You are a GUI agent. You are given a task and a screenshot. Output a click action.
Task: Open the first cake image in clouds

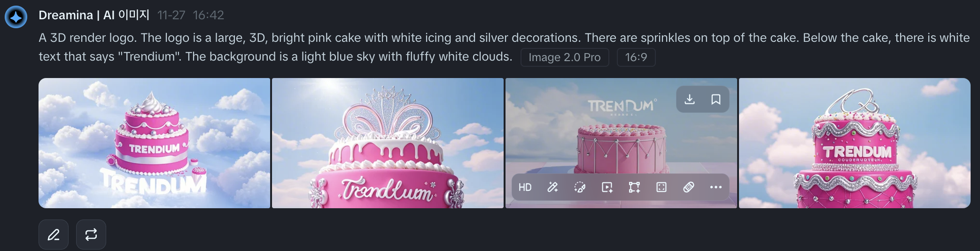pos(154,143)
